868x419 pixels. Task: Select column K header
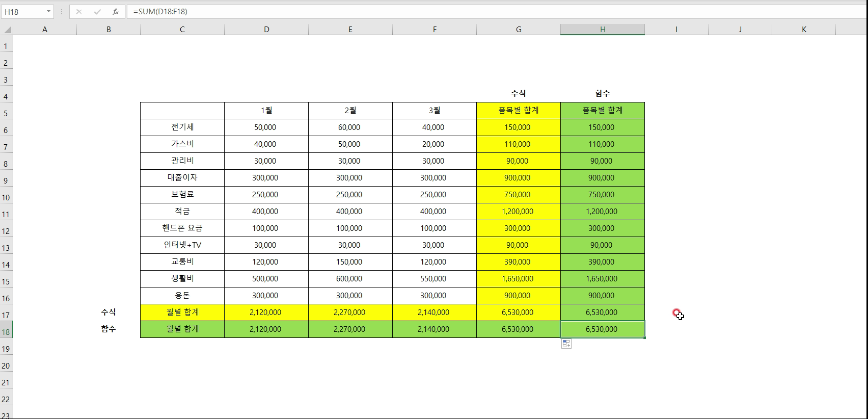(804, 30)
